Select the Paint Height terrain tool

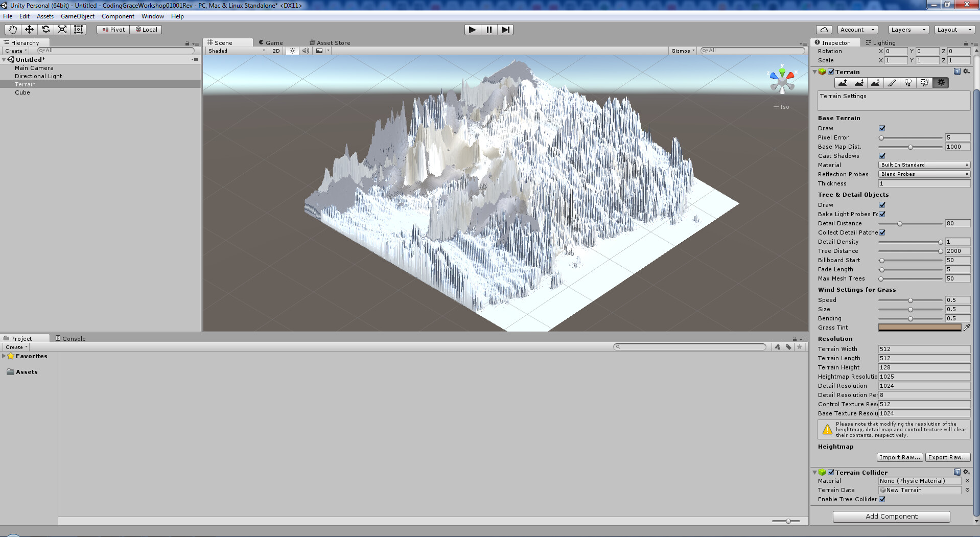tap(859, 82)
